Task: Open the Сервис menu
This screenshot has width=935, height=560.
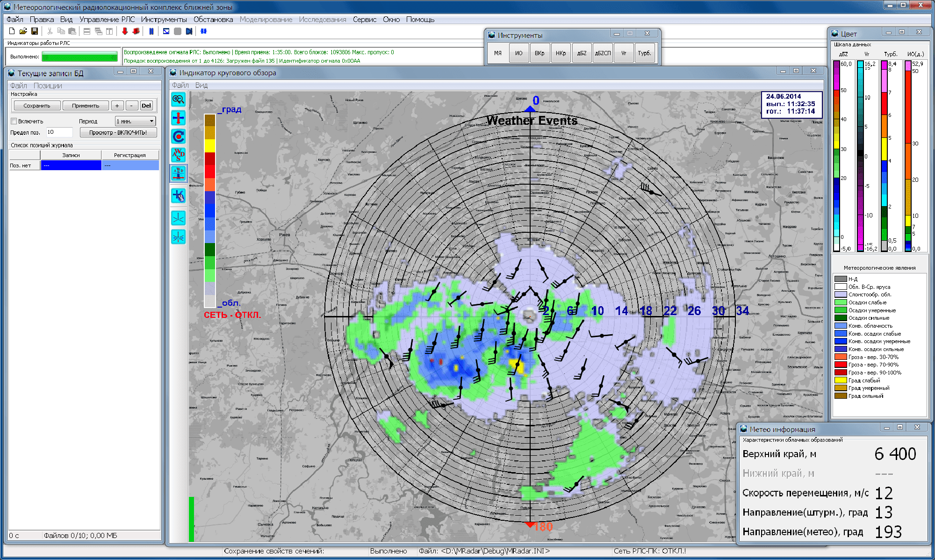Action: 365,19
